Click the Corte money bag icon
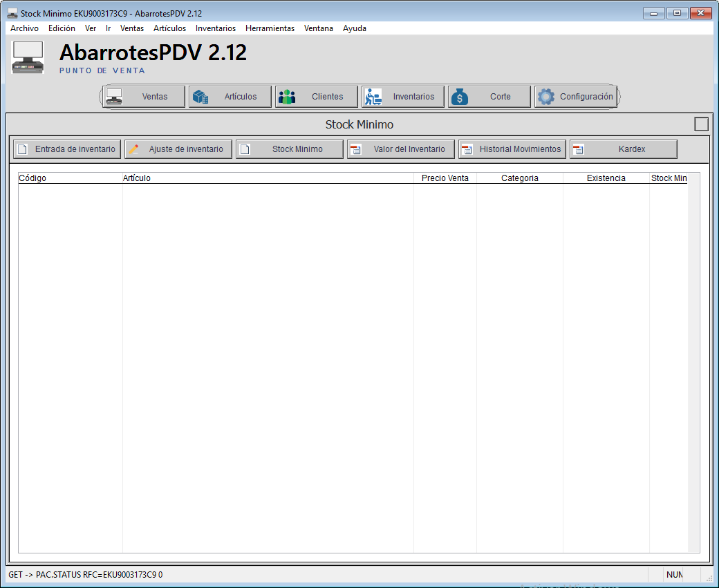The image size is (719, 588). [x=460, y=97]
